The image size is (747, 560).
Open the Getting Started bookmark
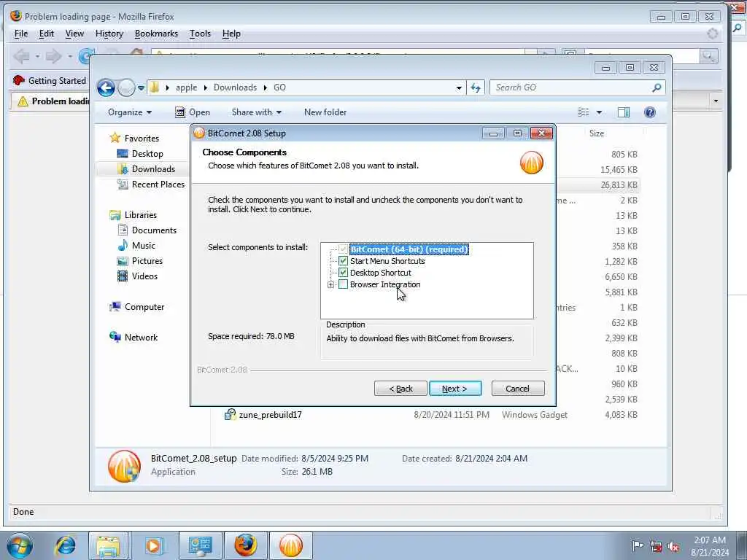50,81
